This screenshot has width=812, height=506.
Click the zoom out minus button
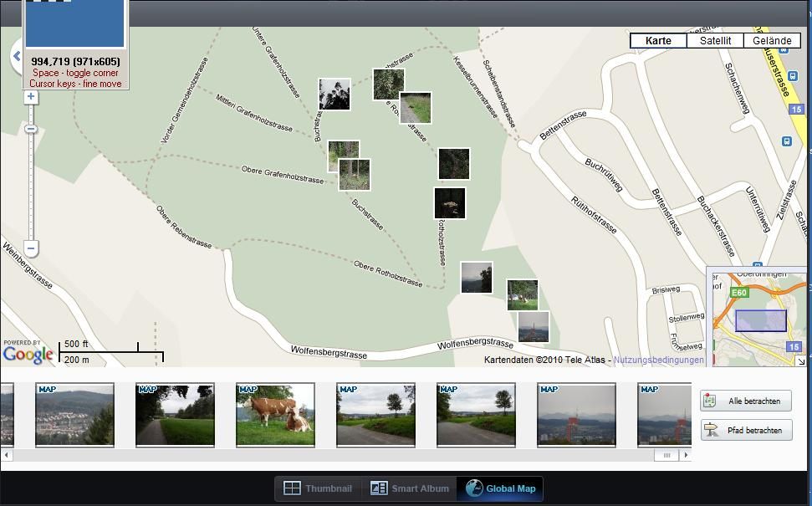pos(31,248)
